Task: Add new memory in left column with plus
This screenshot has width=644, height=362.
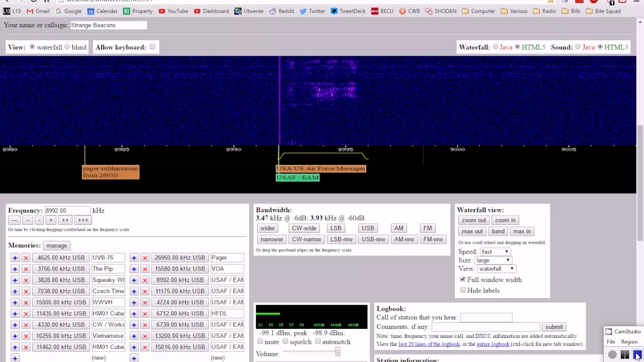Action: [15, 358]
